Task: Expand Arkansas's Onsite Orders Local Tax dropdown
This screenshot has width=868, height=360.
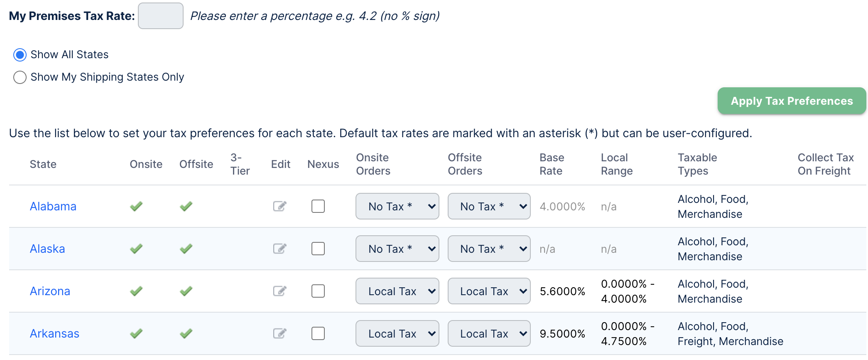Action: point(397,333)
